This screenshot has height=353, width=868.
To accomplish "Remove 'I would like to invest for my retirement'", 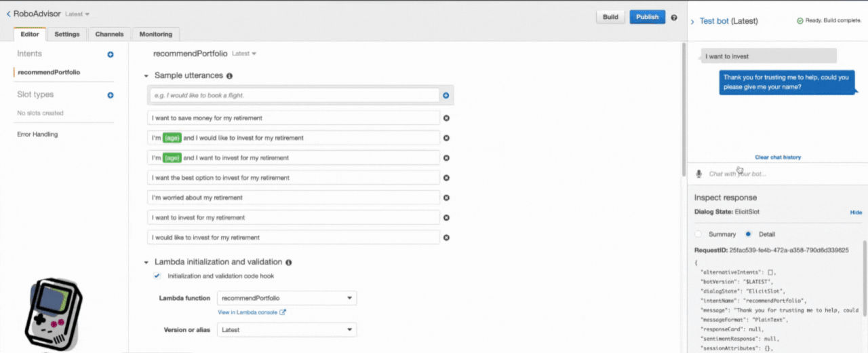I will [x=446, y=238].
